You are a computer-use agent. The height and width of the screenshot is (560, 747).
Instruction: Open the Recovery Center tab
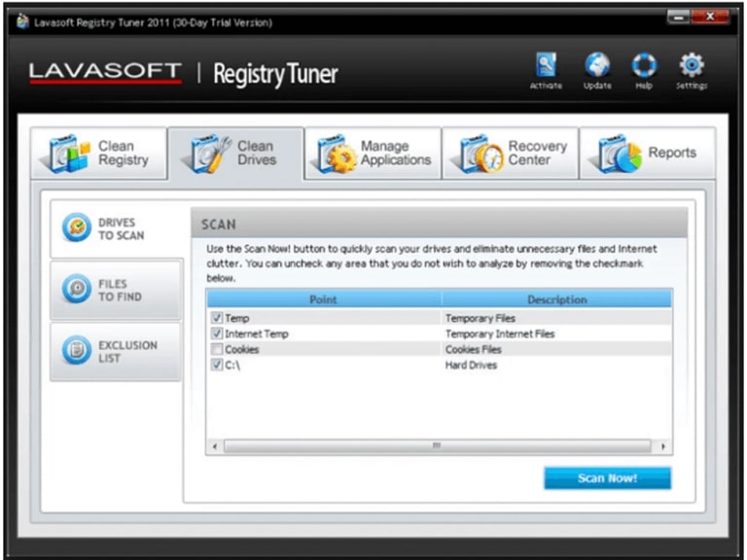coord(512,154)
